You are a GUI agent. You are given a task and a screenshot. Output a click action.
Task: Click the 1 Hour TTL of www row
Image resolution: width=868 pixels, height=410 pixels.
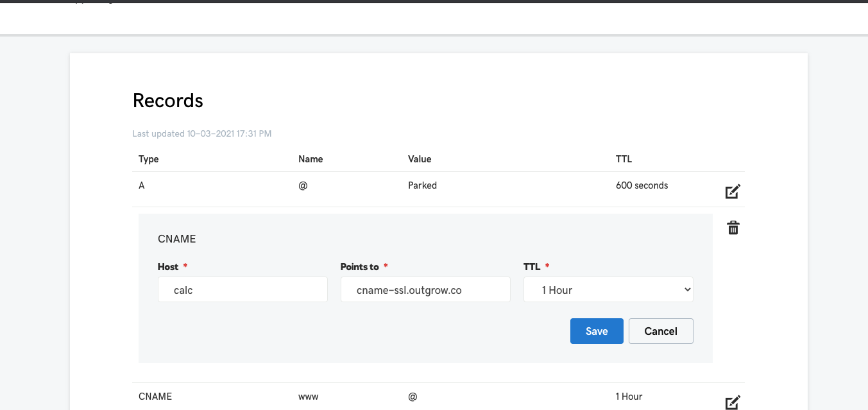tap(629, 397)
